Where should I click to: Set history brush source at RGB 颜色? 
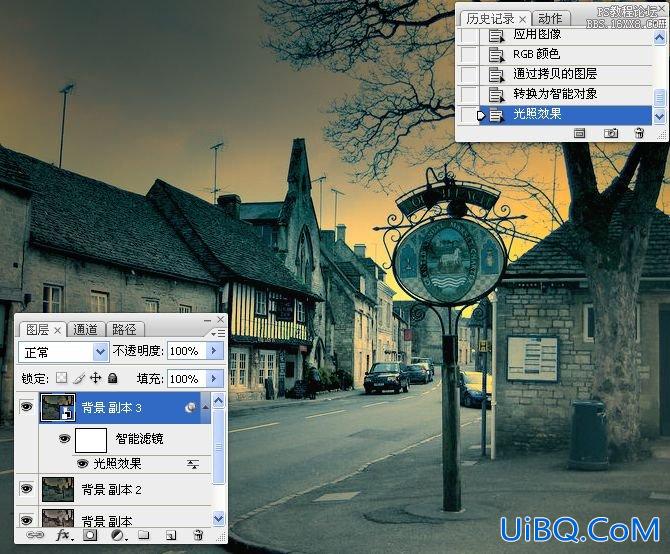[x=469, y=54]
